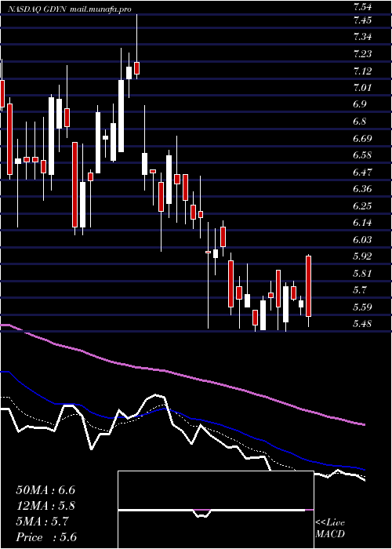The image size is (392, 549).
Task: Select the 5.92 price axis label
Action: click(x=362, y=256)
